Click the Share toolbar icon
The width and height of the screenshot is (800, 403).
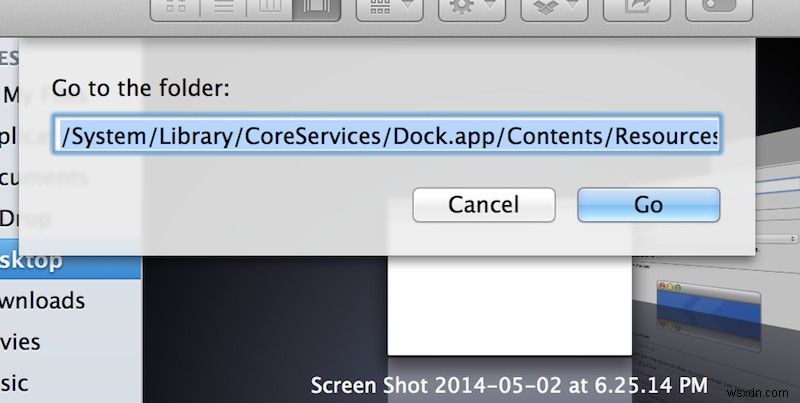tap(636, 8)
